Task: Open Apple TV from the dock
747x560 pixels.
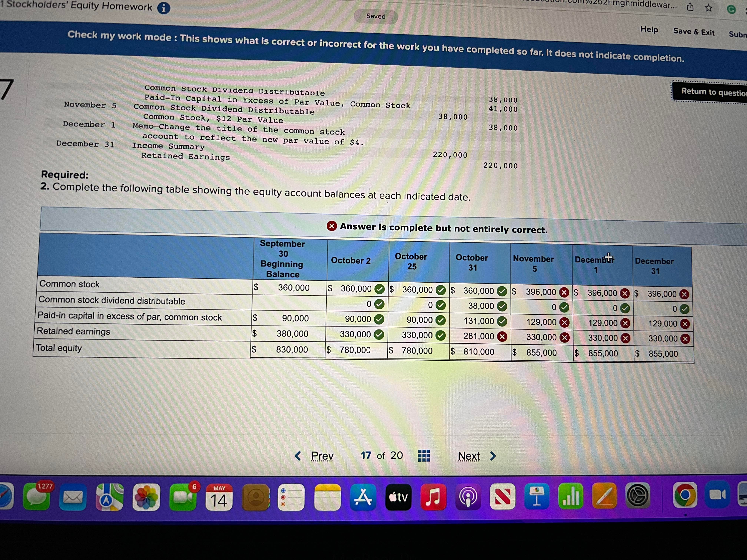Action: 399,497
